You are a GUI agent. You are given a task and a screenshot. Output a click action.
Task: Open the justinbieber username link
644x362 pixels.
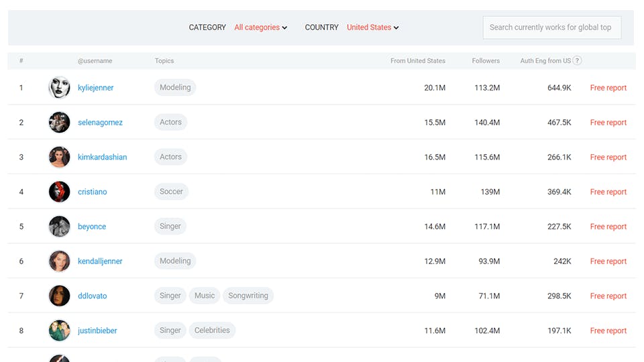point(97,330)
